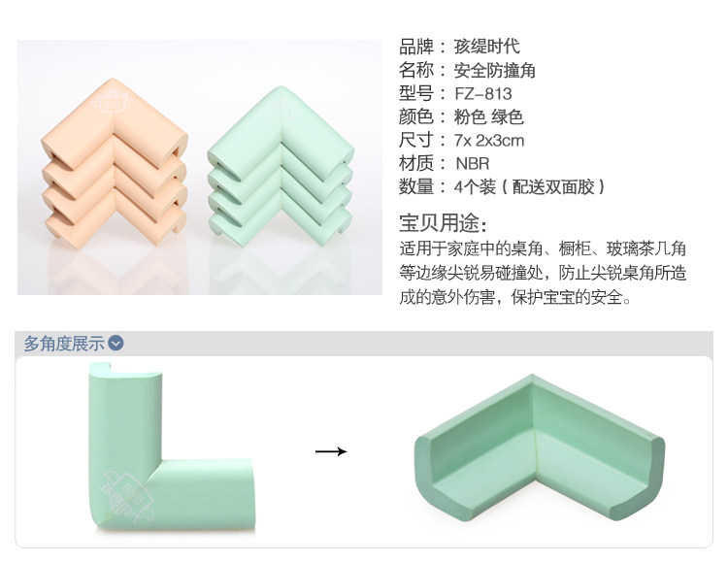This screenshot has height=562, width=728.
Task: Click the L-shaped green guard front view
Action: pos(171,446)
